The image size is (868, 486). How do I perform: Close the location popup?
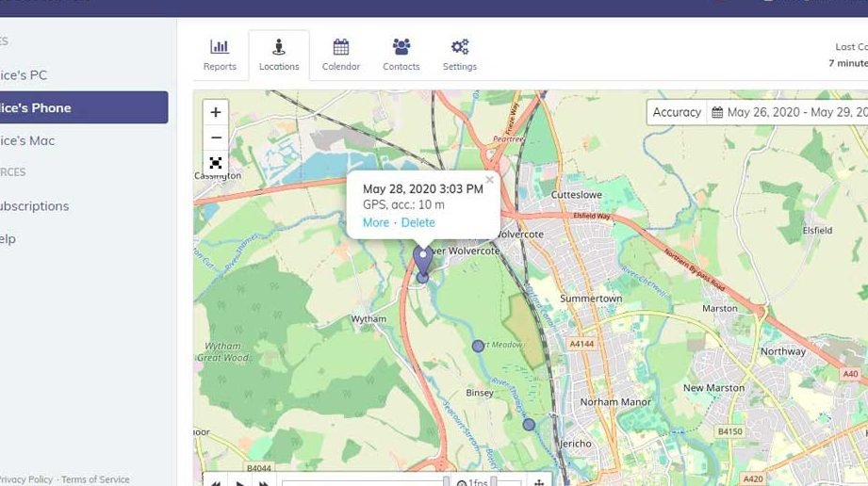(489, 179)
